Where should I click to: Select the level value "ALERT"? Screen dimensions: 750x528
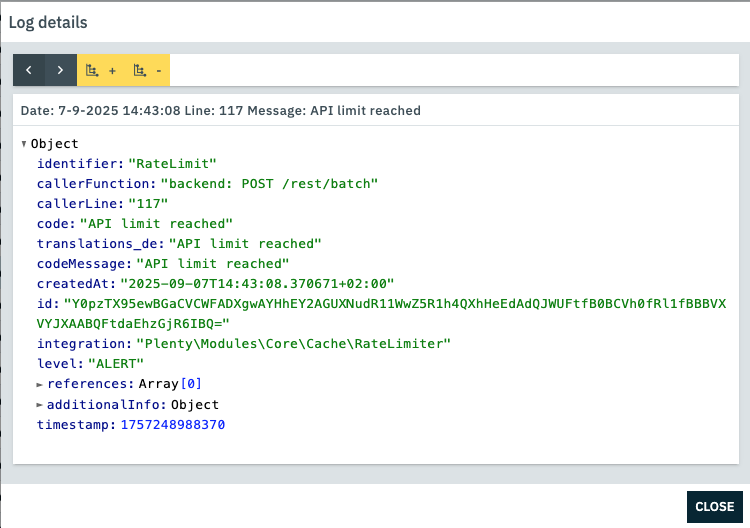tap(116, 364)
